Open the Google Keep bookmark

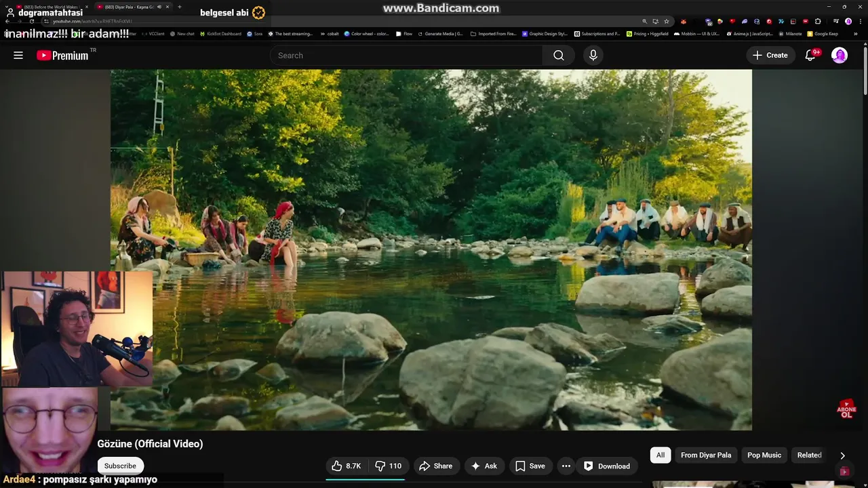click(823, 33)
